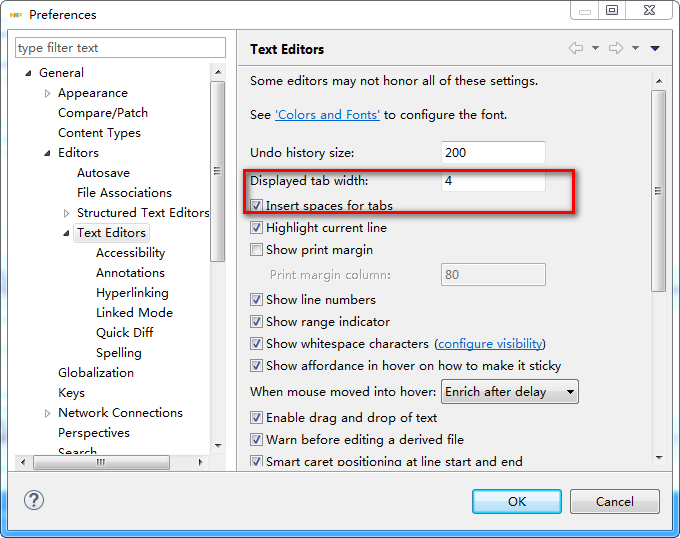Open the preferences page view menu triangle
Image resolution: width=680 pixels, height=538 pixels.
coord(655,48)
